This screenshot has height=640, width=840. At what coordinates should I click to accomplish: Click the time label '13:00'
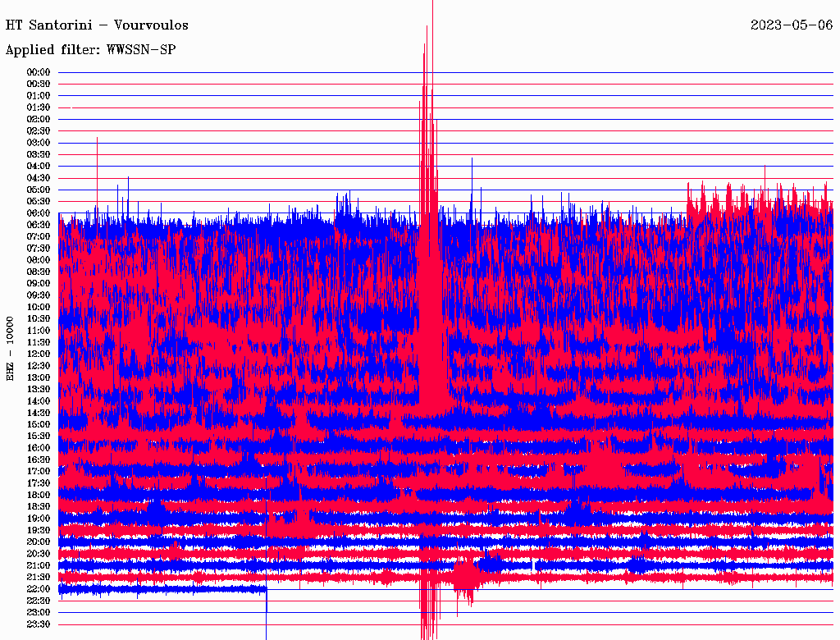click(x=39, y=378)
